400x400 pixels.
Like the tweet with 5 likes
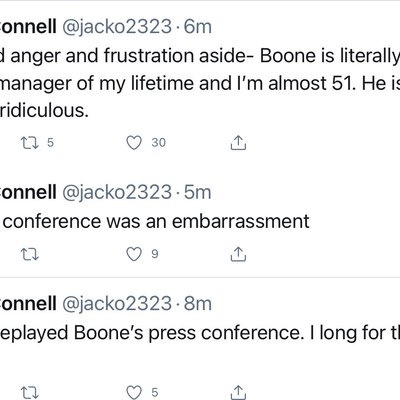[x=134, y=393]
